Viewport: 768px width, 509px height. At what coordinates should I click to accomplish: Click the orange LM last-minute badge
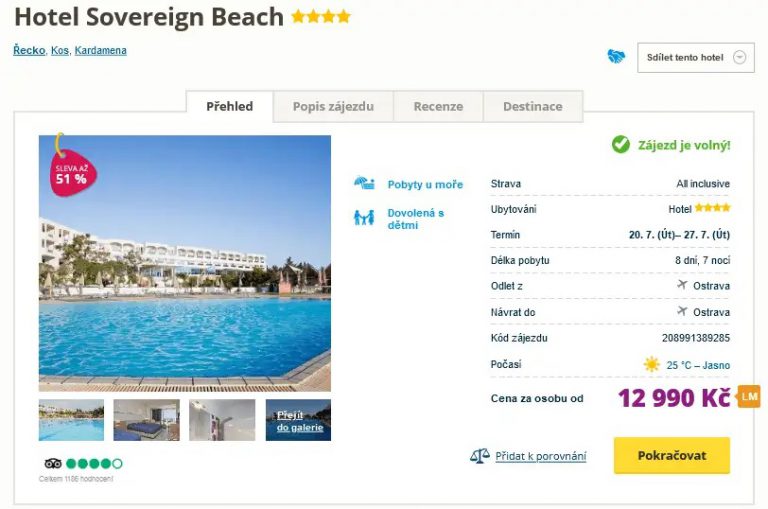[749, 397]
